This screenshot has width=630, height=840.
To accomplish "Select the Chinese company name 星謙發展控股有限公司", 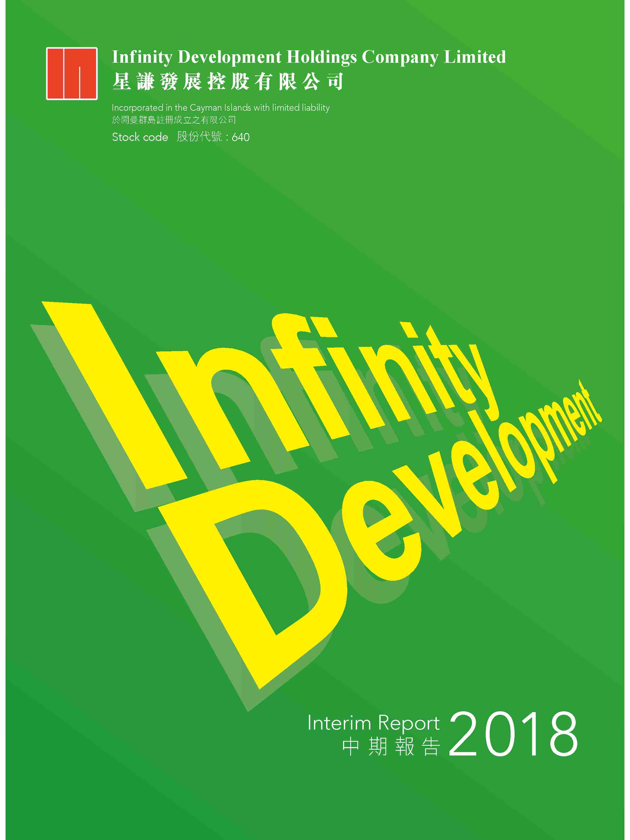I will click(228, 82).
